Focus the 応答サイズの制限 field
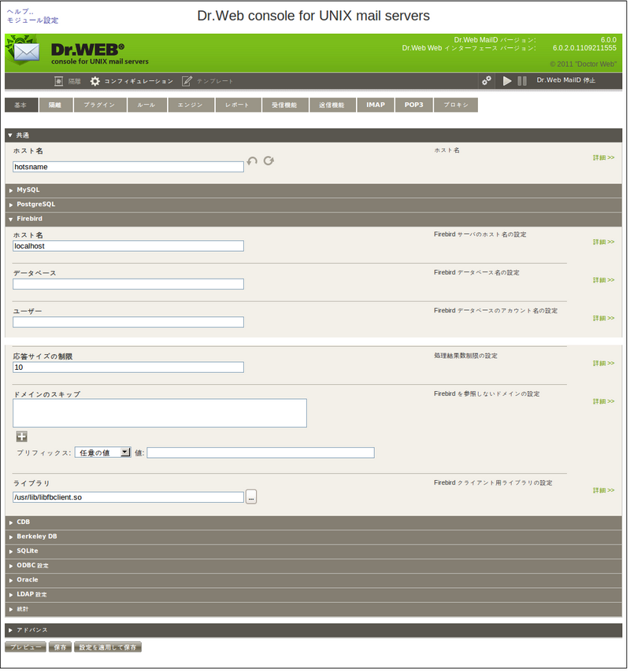The height and width of the screenshot is (672, 630). tap(128, 368)
